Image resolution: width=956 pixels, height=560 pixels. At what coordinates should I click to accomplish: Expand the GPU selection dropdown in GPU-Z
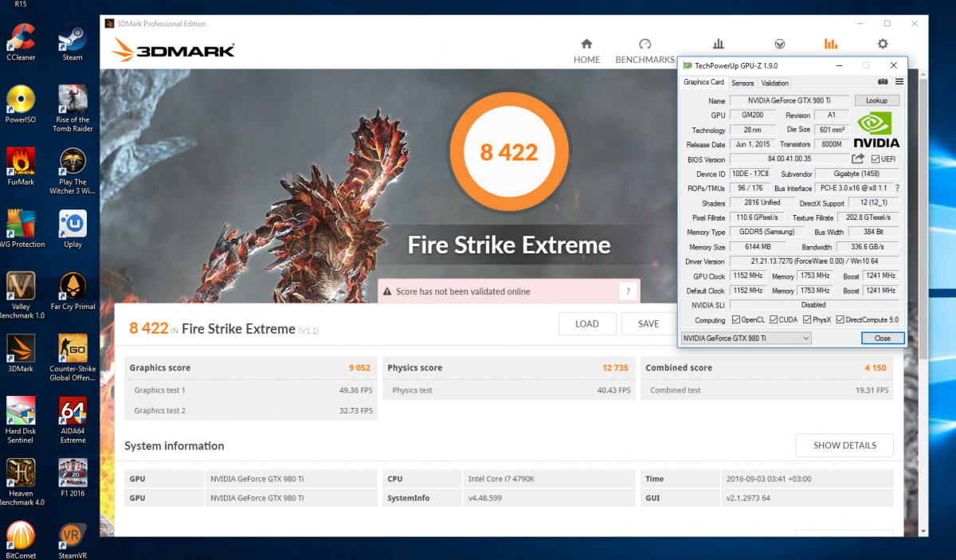coord(746,338)
